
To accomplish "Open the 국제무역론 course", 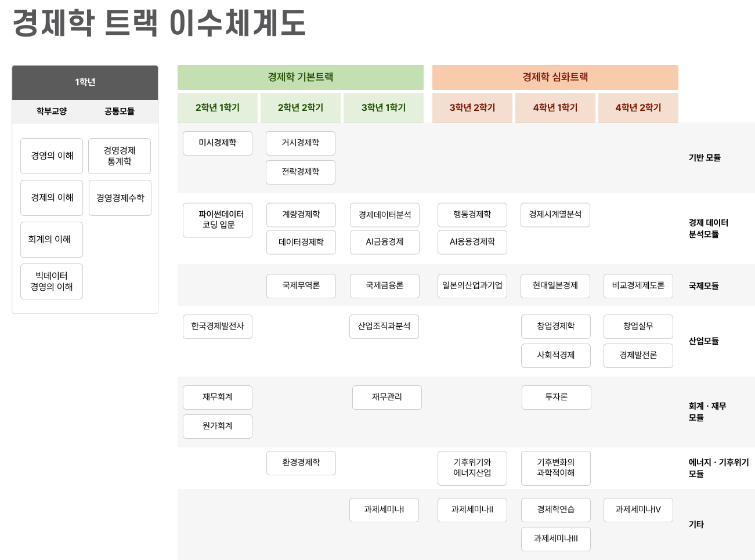I will [x=301, y=286].
